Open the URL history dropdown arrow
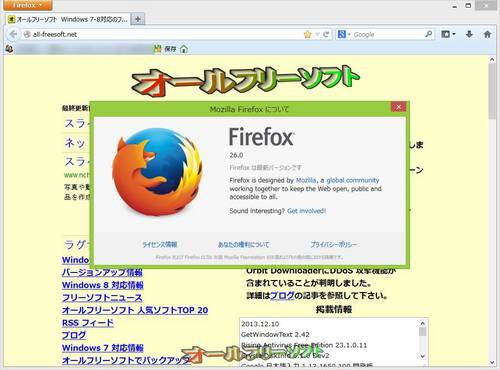The height and width of the screenshot is (370, 500). [317, 34]
